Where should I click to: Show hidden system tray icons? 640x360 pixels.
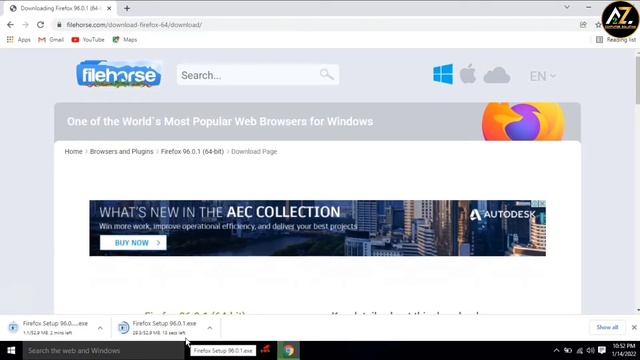[556, 351]
